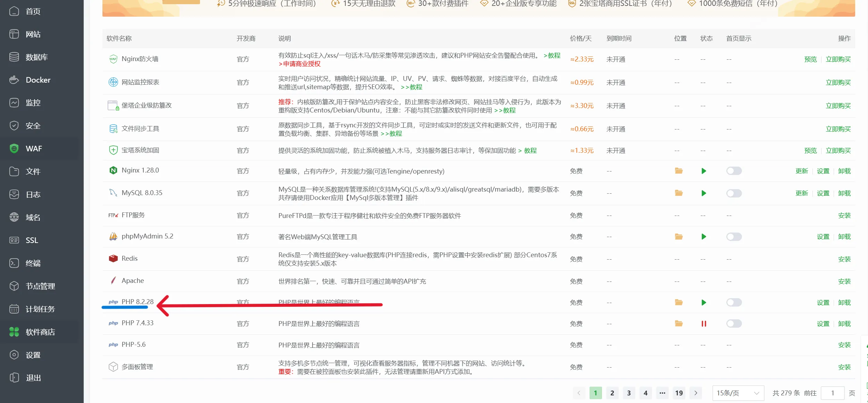Screen dimensions: 868x403
Task: Enable the MySQL 8.0.35 homepage display toggle
Action: tap(734, 193)
